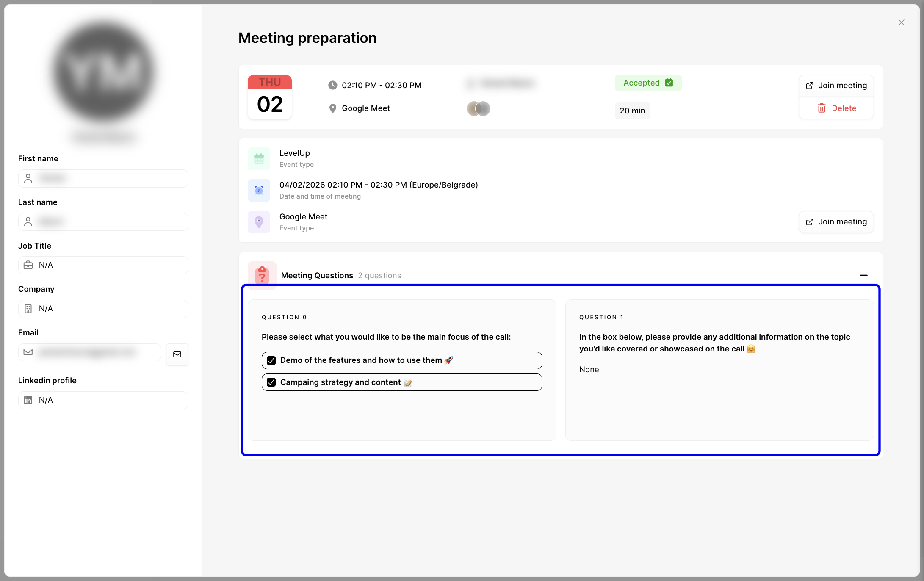The image size is (924, 581).
Task: Click the clock icon beside 02:10 PM time
Action: (333, 85)
